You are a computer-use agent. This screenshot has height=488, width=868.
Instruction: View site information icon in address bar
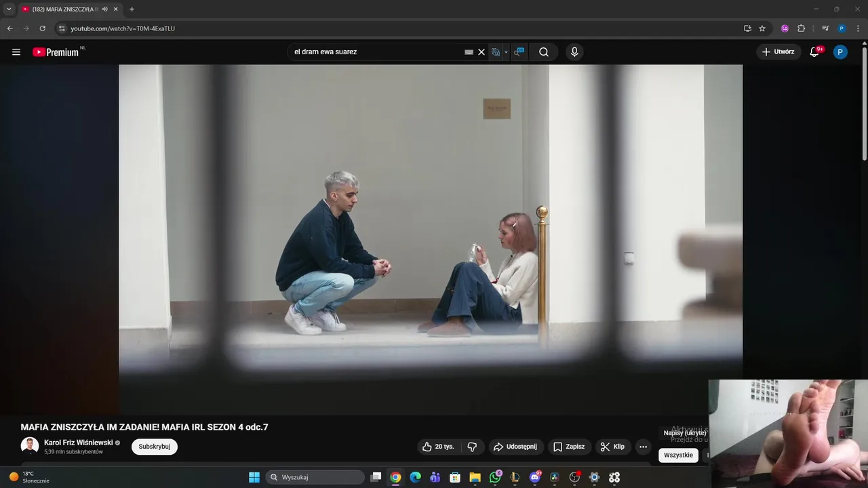(62, 28)
